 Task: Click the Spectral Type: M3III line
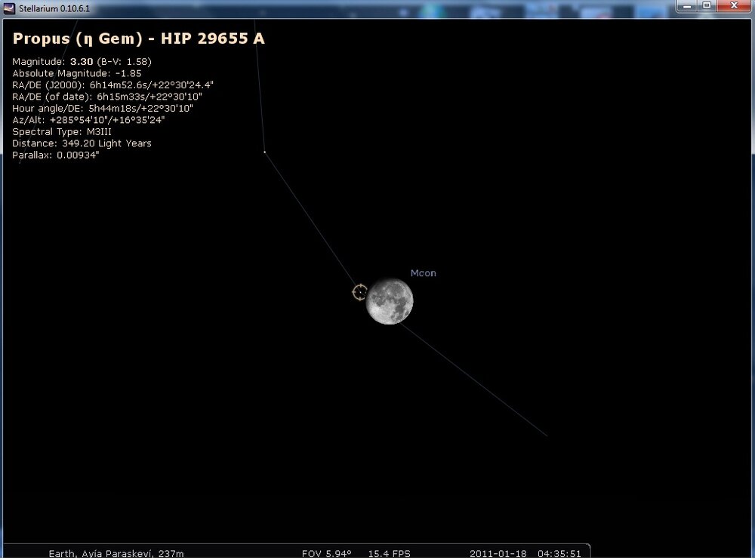coord(61,131)
